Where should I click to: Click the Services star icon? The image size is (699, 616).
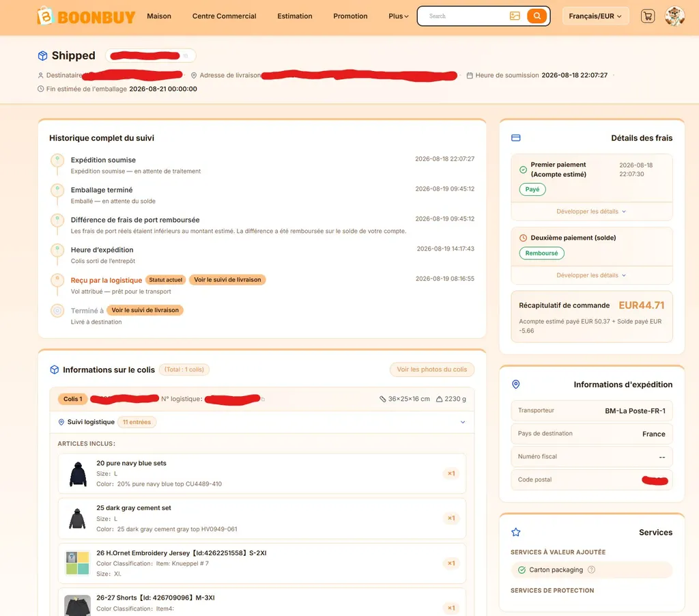[x=516, y=532]
